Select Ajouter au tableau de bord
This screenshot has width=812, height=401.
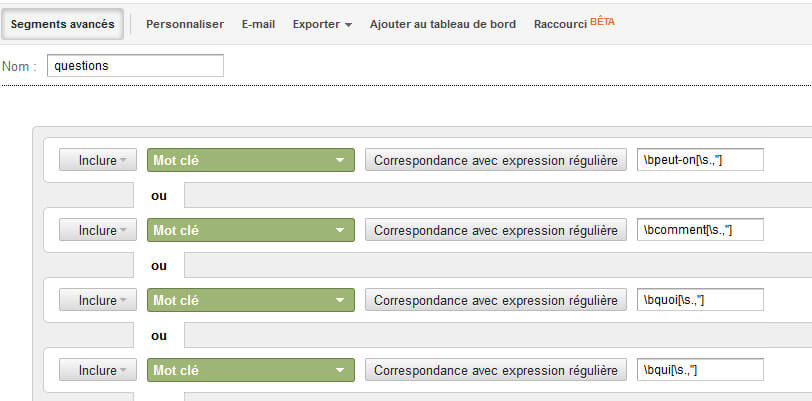click(443, 24)
